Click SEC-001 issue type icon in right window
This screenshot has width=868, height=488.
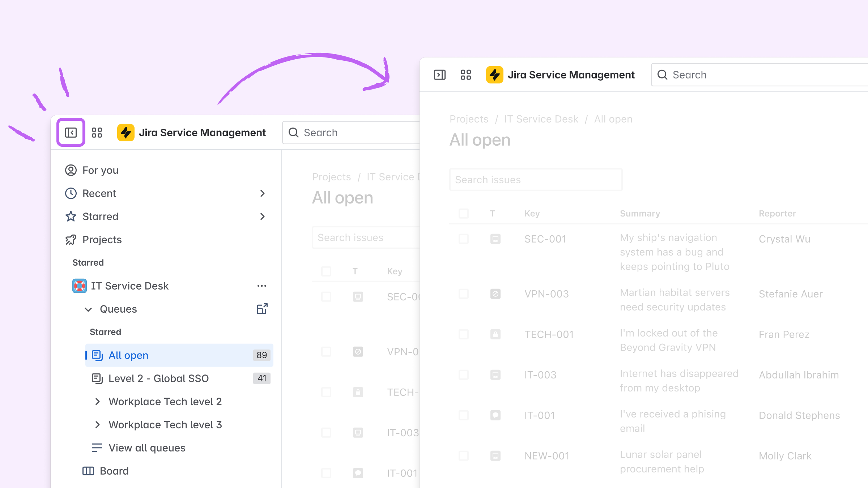[495, 239]
